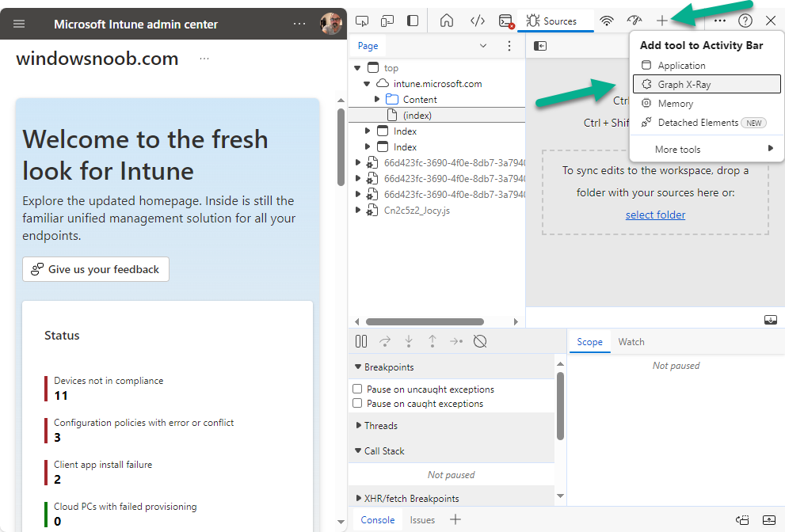
Task: Expand the XHR/fetch Breakpoints section
Action: coord(358,498)
